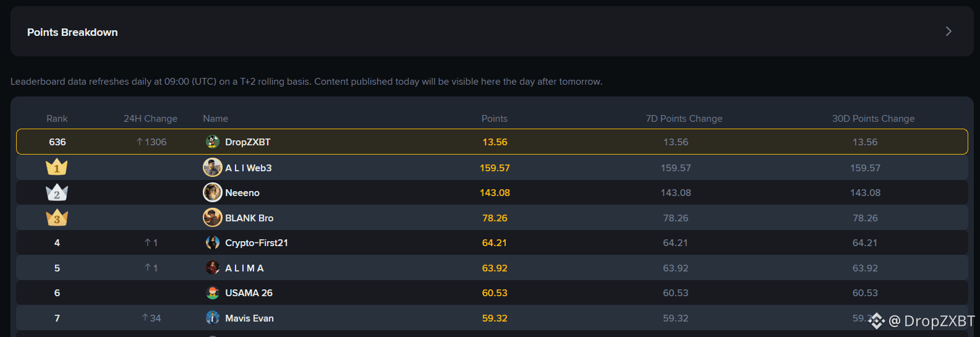This screenshot has height=337, width=980.
Task: Select the 7D Points Change column header
Action: coord(684,119)
